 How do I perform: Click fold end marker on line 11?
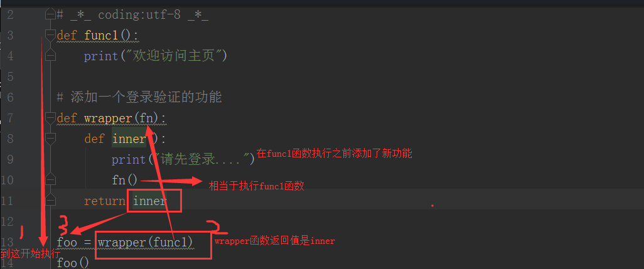[x=50, y=201]
